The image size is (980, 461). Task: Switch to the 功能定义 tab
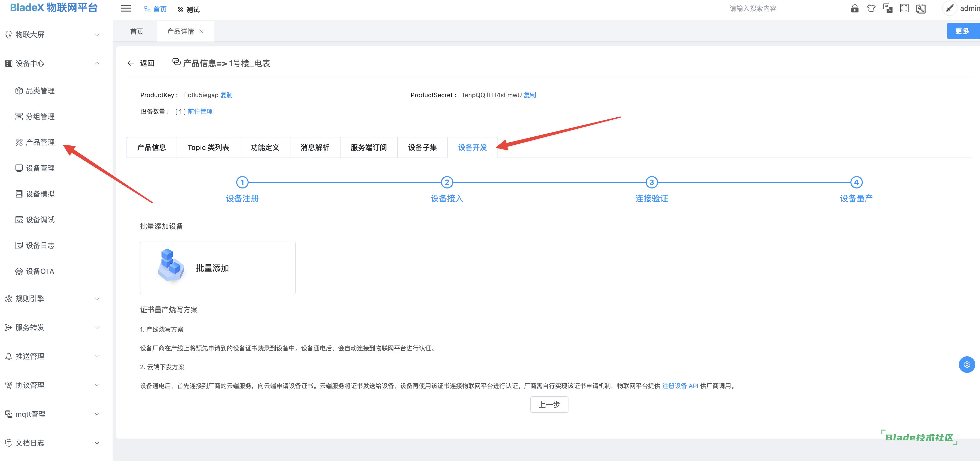click(265, 147)
